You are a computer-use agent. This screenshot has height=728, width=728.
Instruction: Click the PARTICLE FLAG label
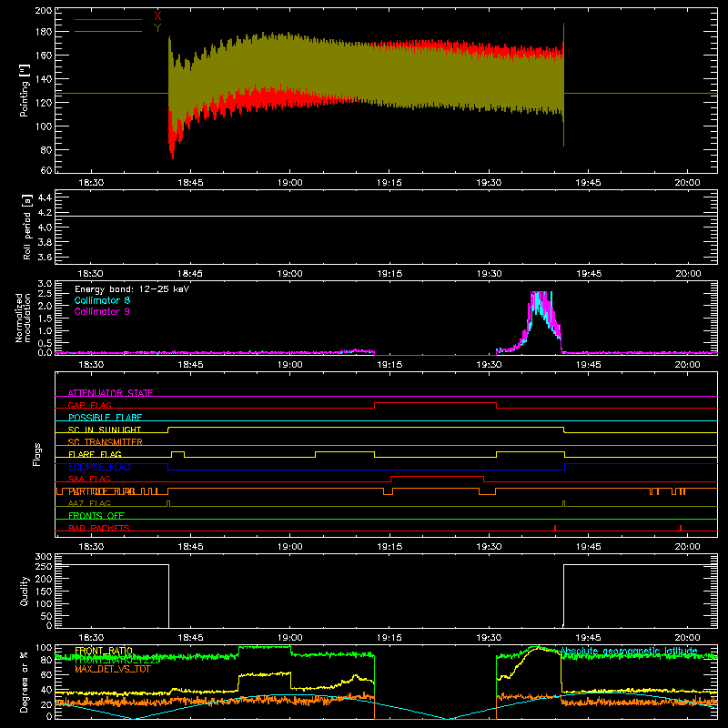(102, 491)
